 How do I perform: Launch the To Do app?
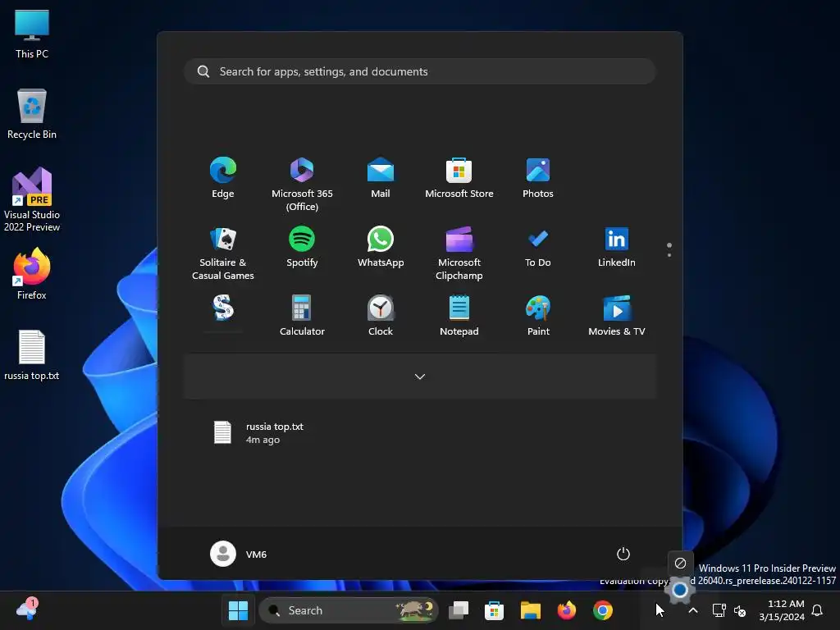point(538,247)
